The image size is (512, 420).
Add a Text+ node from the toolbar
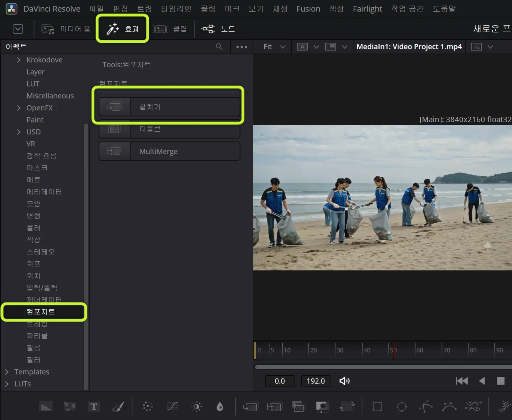(94, 407)
